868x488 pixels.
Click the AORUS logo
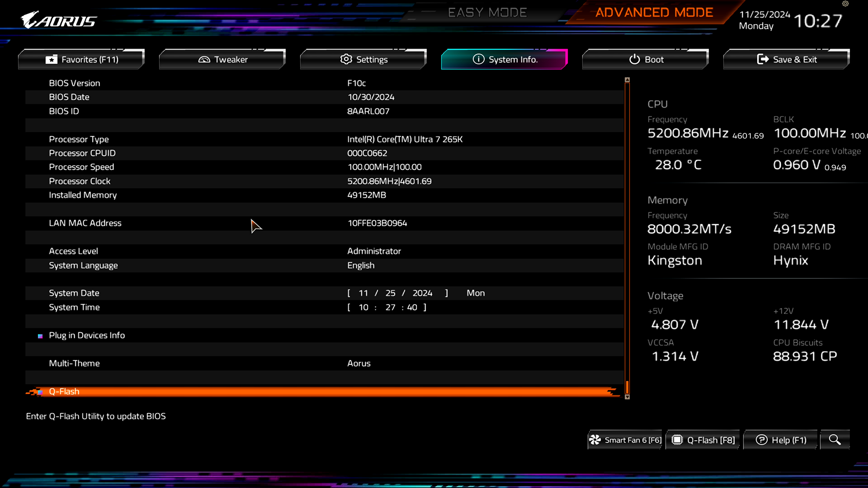[x=59, y=20]
